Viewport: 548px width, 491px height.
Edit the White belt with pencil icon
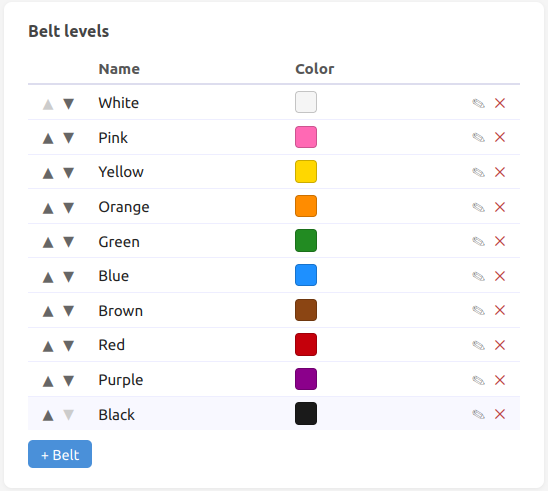[478, 103]
